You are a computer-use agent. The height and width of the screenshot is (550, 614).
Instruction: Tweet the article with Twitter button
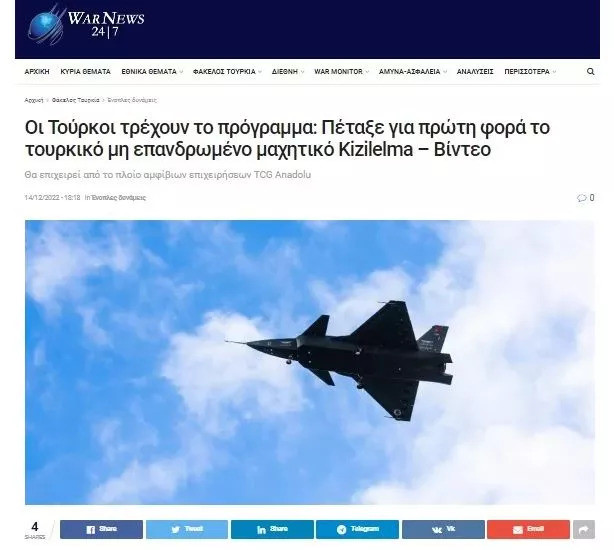(x=187, y=529)
